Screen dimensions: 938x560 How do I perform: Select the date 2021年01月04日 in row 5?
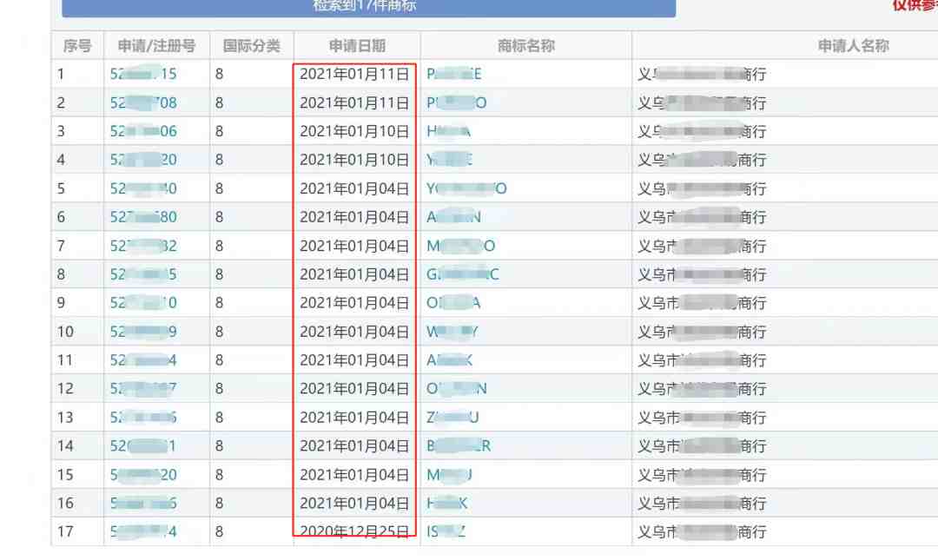354,188
